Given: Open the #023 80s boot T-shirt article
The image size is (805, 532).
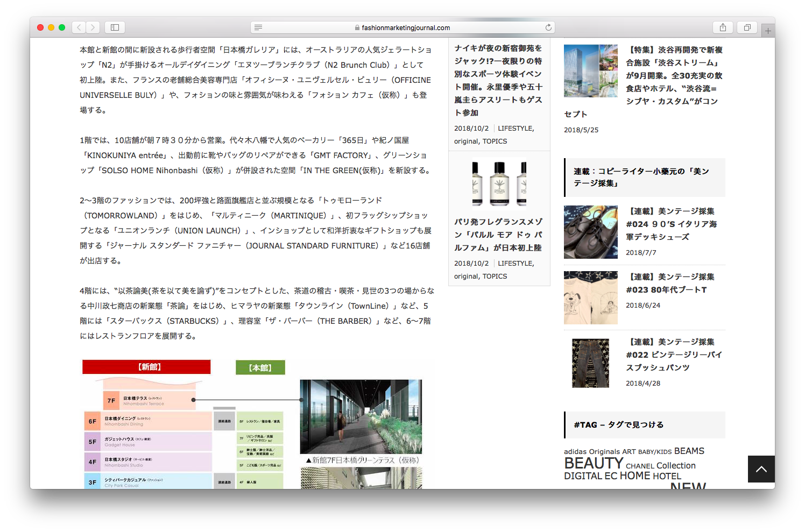Looking at the screenshot, I should coord(670,283).
